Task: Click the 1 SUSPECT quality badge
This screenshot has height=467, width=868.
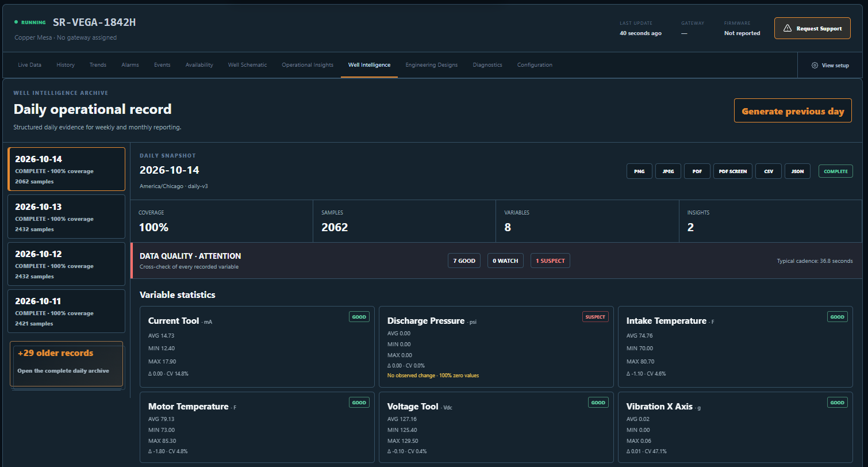Action: point(550,261)
